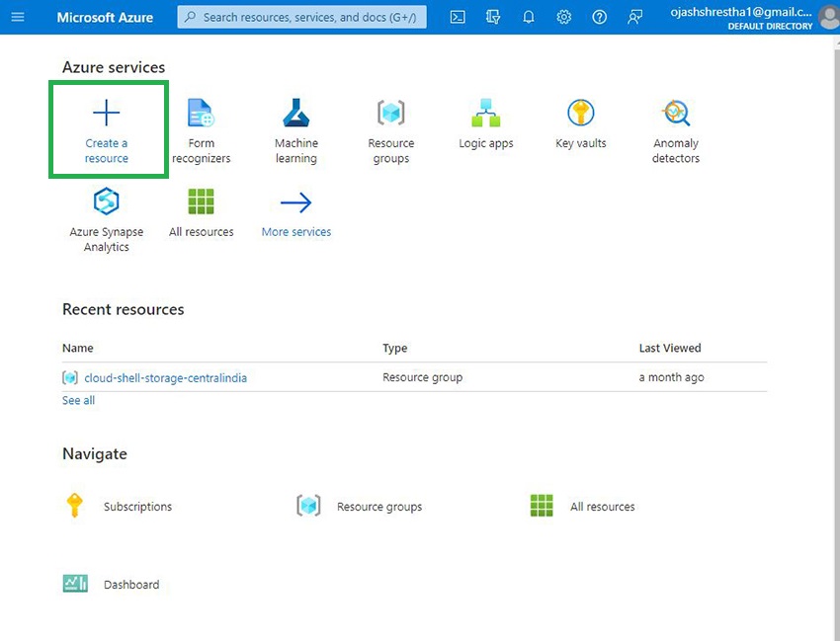
Task: Open Resource groups icon in Navigate
Action: (x=308, y=506)
